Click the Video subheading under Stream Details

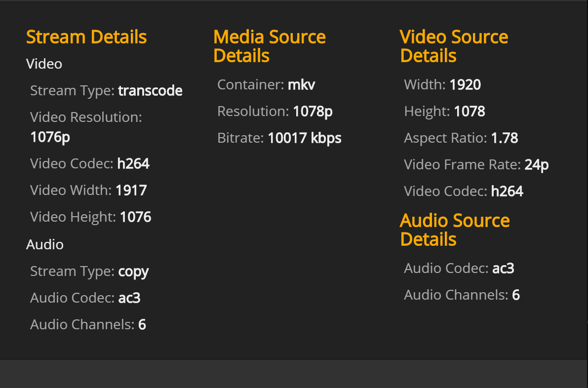(x=44, y=64)
